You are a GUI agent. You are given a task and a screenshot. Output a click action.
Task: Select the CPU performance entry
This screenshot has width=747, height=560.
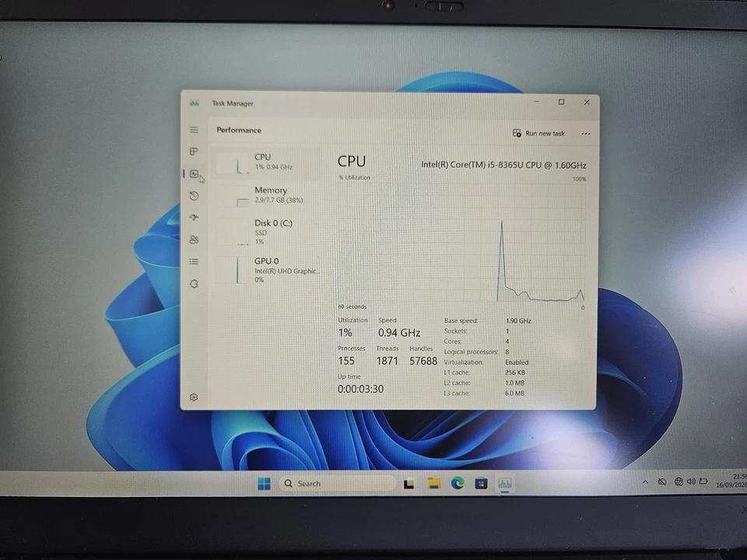tap(268, 163)
